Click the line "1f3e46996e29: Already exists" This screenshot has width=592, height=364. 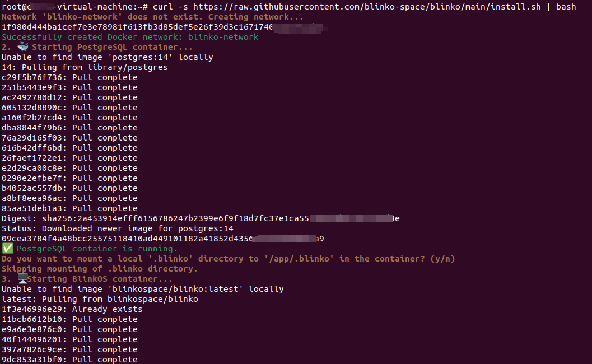pos(72,309)
